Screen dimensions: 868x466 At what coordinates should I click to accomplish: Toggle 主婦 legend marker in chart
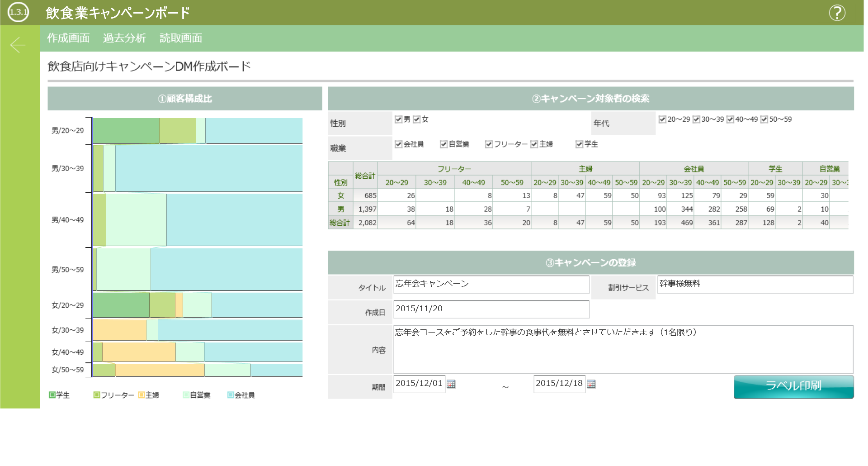(x=141, y=395)
